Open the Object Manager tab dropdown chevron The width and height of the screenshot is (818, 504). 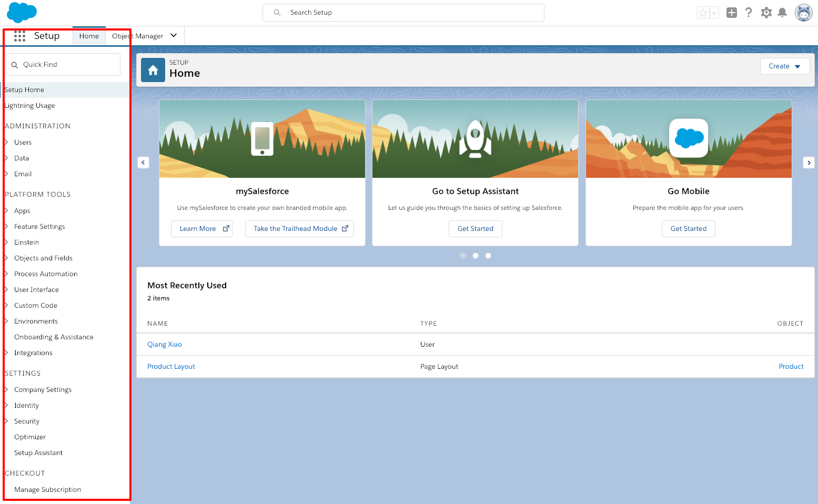(174, 36)
